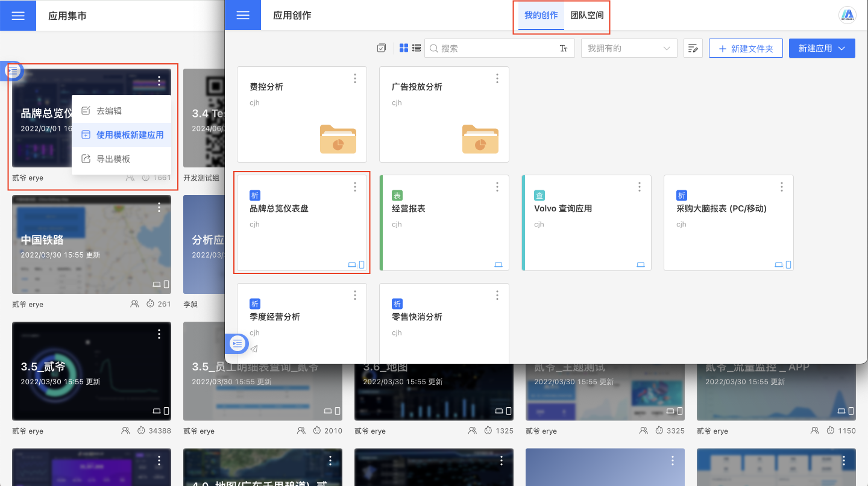The height and width of the screenshot is (486, 868).
Task: Expand the 我拥有的 filter dropdown
Action: click(629, 48)
